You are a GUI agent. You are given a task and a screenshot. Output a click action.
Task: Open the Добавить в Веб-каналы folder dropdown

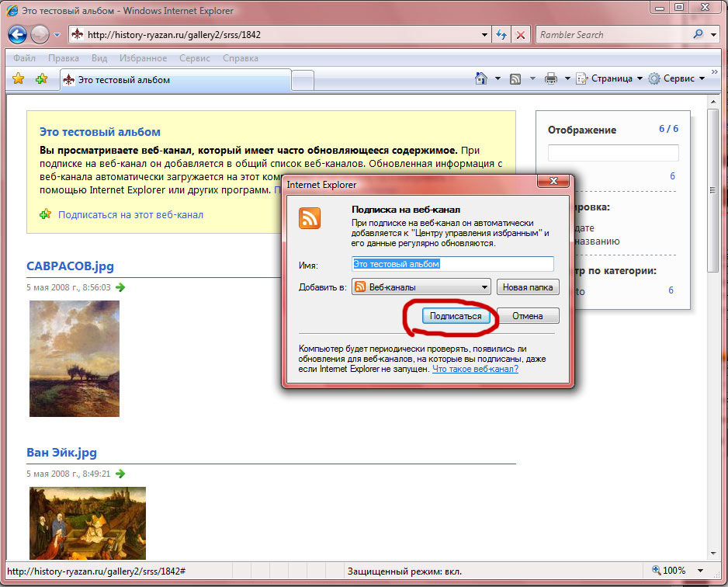421,287
